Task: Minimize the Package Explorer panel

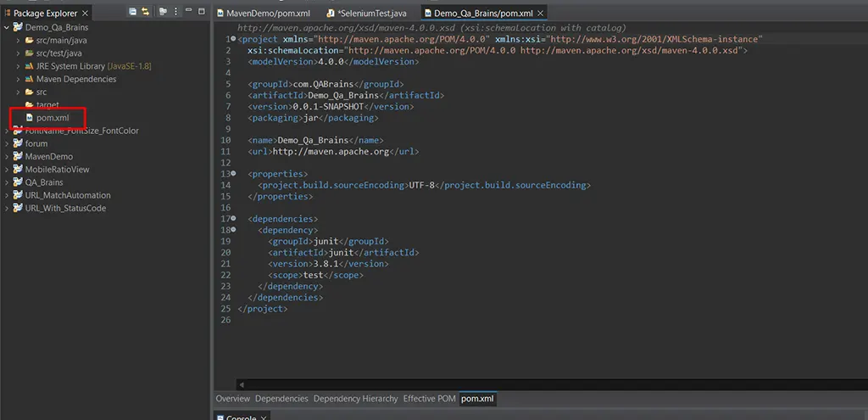Action: pos(188,12)
